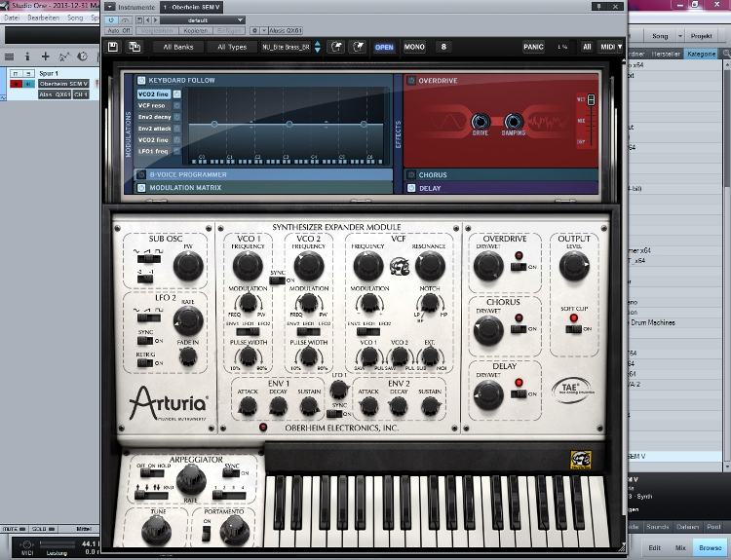This screenshot has height=560, width=731.
Task: Toggle monitor button on Spur 1
Action: pos(28,84)
